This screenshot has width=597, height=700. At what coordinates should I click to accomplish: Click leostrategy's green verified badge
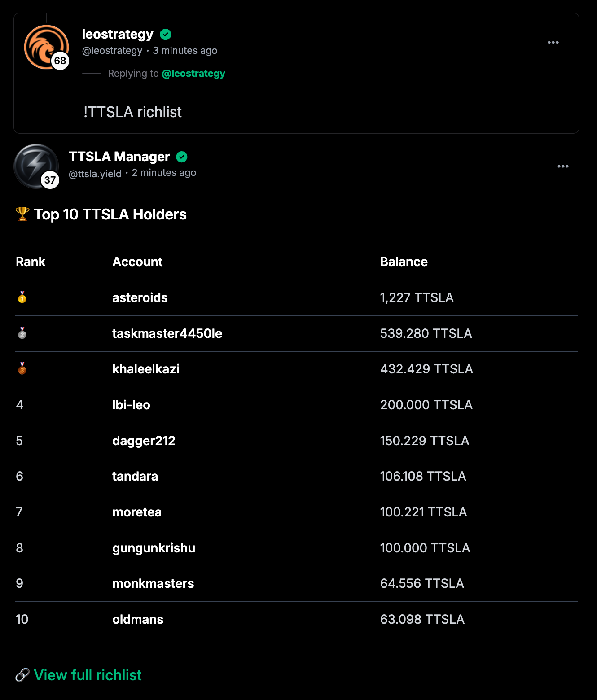click(x=166, y=35)
